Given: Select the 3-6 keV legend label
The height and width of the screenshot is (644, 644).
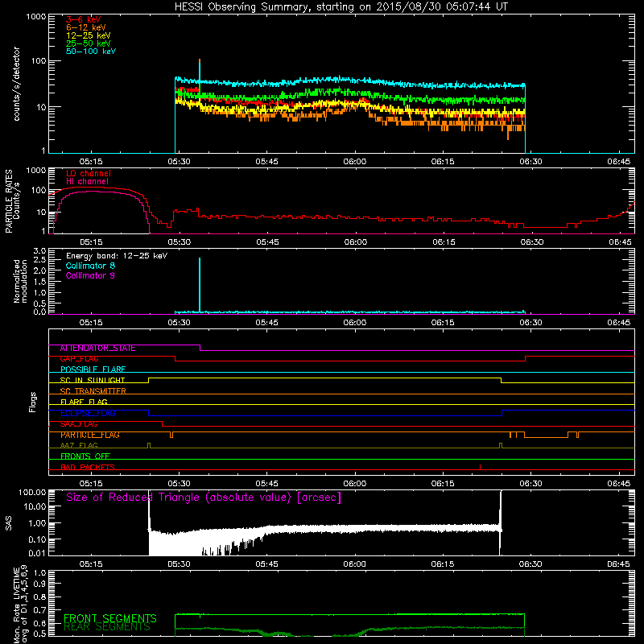Looking at the screenshot, I should 84,19.
